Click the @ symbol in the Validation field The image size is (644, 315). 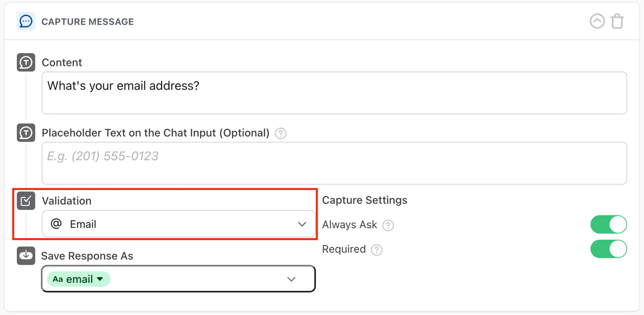pyautogui.click(x=56, y=224)
